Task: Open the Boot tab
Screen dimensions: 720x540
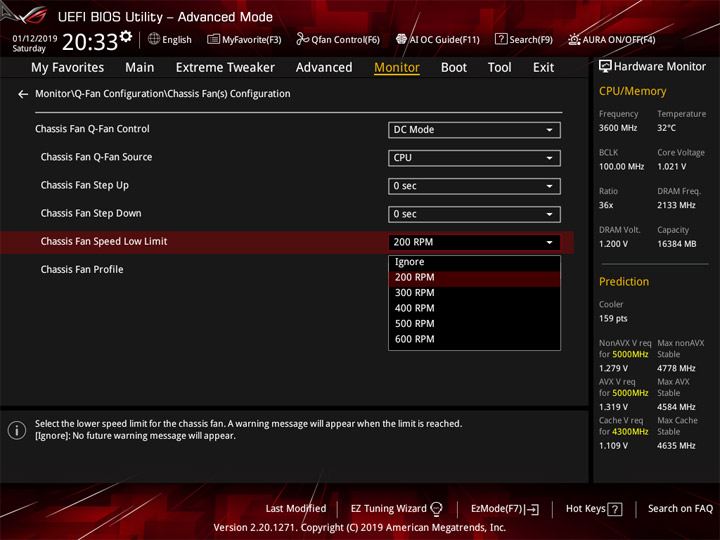Action: coord(454,68)
